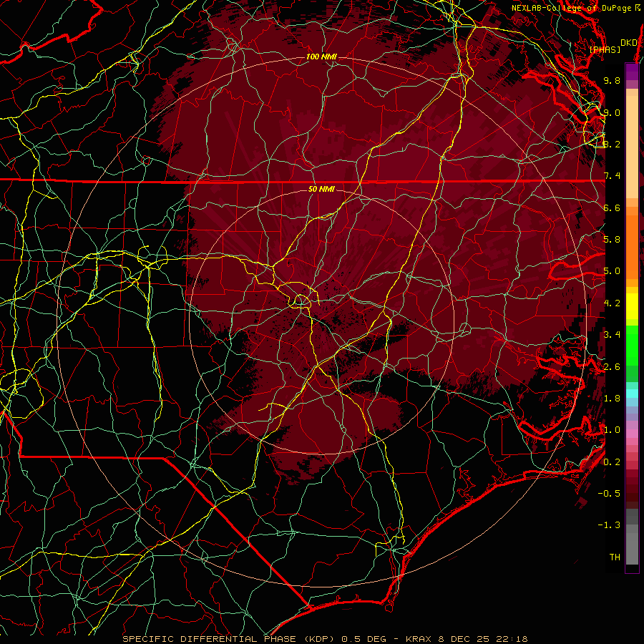Pick the peach segment beside 8.2

[632, 147]
